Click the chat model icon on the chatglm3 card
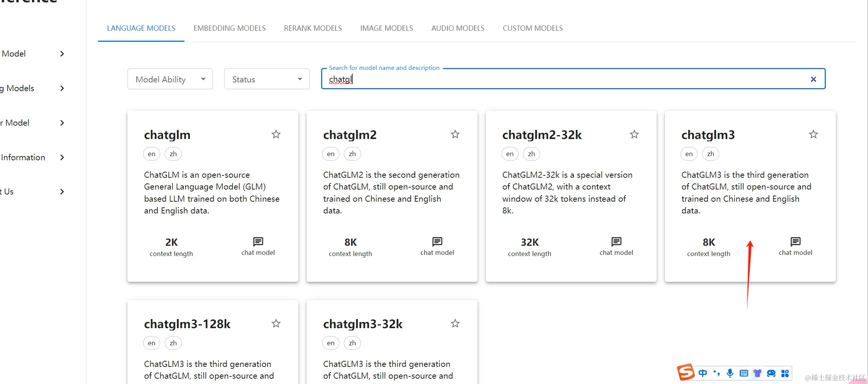Screen dimensions: 868x384 (x=796, y=242)
